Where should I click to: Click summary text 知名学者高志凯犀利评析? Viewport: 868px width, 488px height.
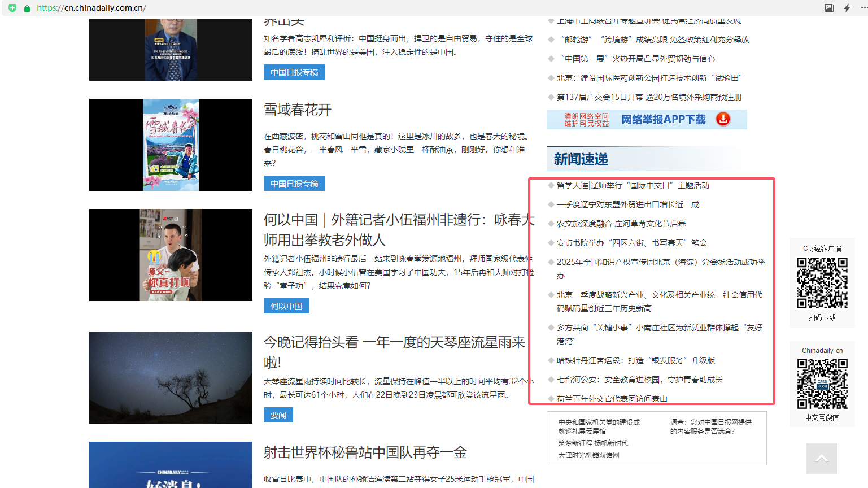(398, 45)
